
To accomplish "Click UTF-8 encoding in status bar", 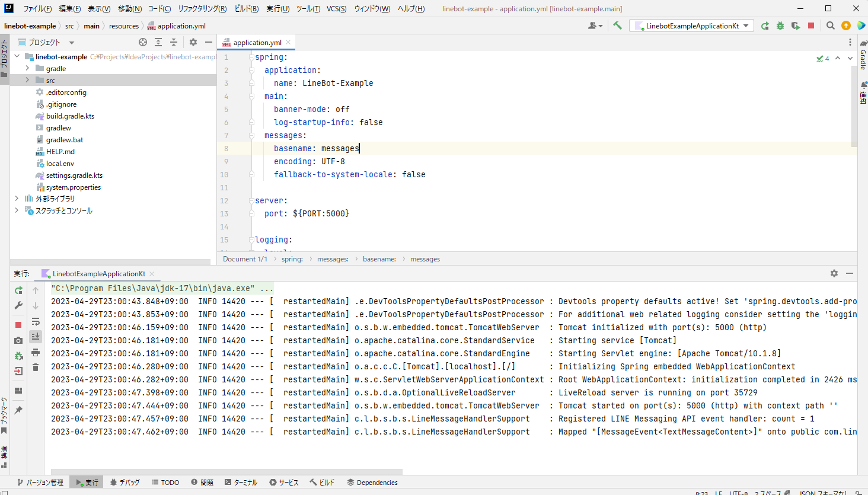I will (739, 493).
